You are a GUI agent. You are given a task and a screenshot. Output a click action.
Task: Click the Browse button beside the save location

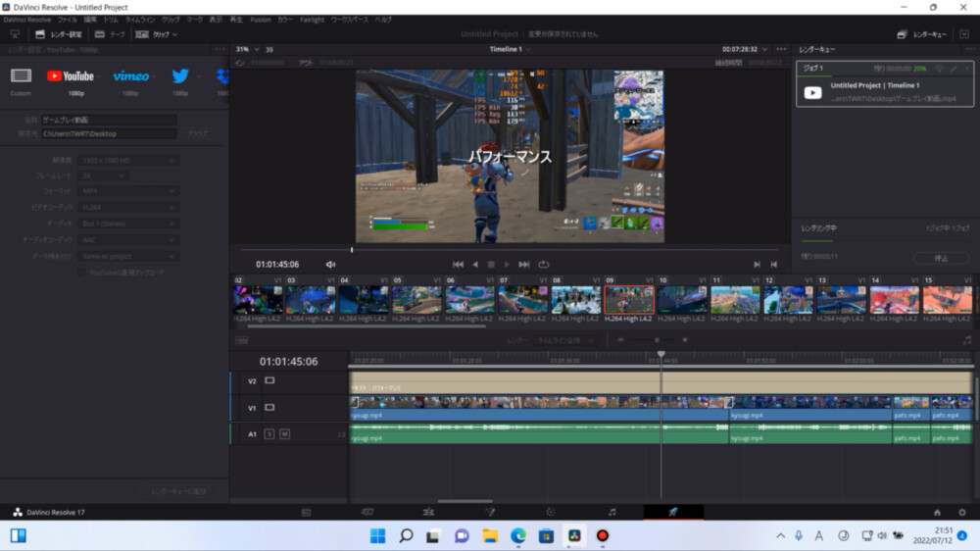[x=197, y=134]
